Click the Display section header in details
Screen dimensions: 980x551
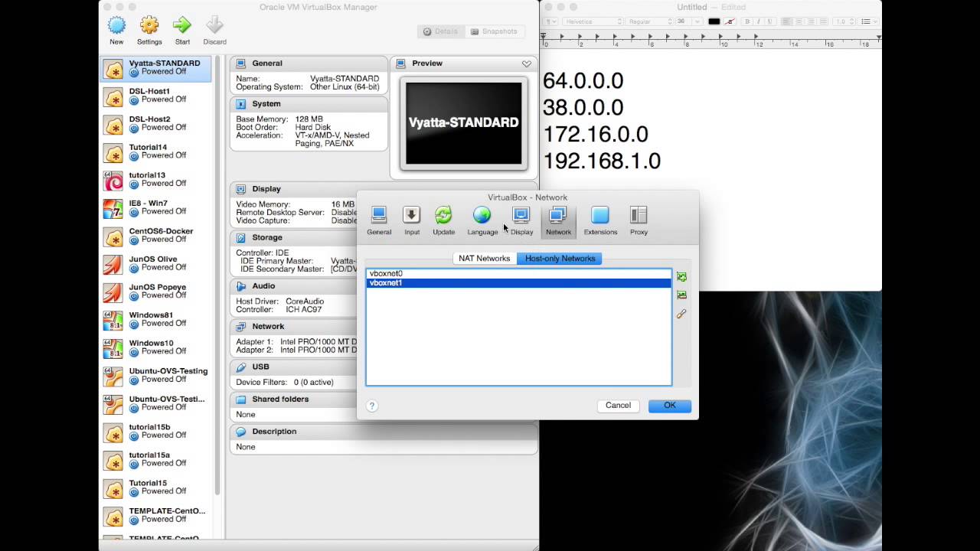click(x=266, y=189)
